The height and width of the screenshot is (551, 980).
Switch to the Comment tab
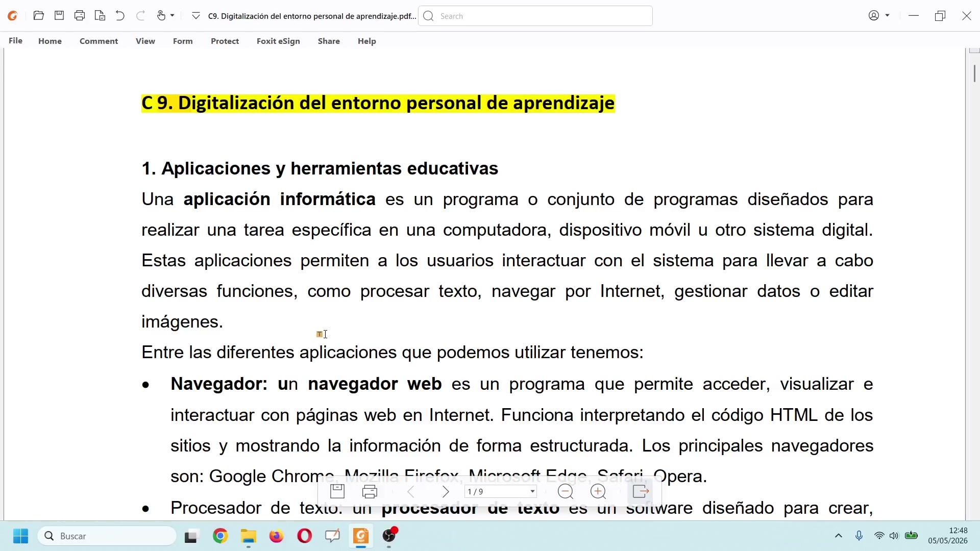click(x=99, y=41)
